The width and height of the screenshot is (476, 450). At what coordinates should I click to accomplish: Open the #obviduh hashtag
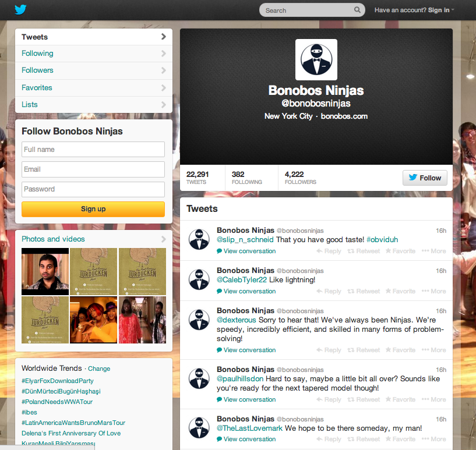point(382,240)
